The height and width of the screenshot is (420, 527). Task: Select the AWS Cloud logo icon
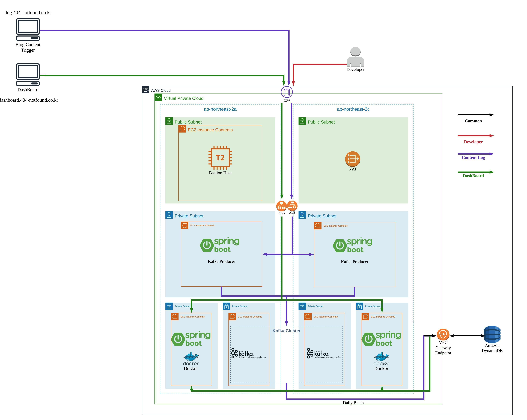coord(146,90)
